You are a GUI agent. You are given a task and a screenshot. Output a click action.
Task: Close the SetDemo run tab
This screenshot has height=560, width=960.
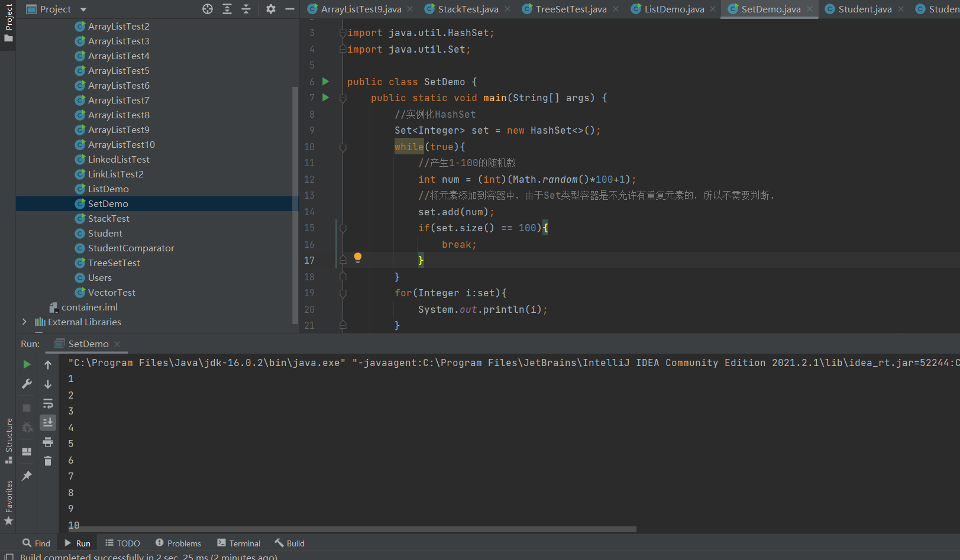coord(117,344)
